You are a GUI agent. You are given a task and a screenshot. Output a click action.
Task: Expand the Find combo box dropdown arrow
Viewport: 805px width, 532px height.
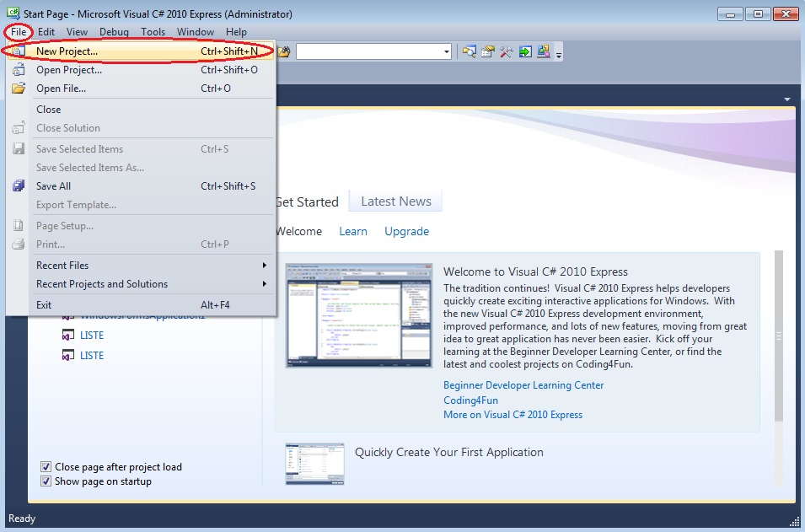[x=447, y=51]
